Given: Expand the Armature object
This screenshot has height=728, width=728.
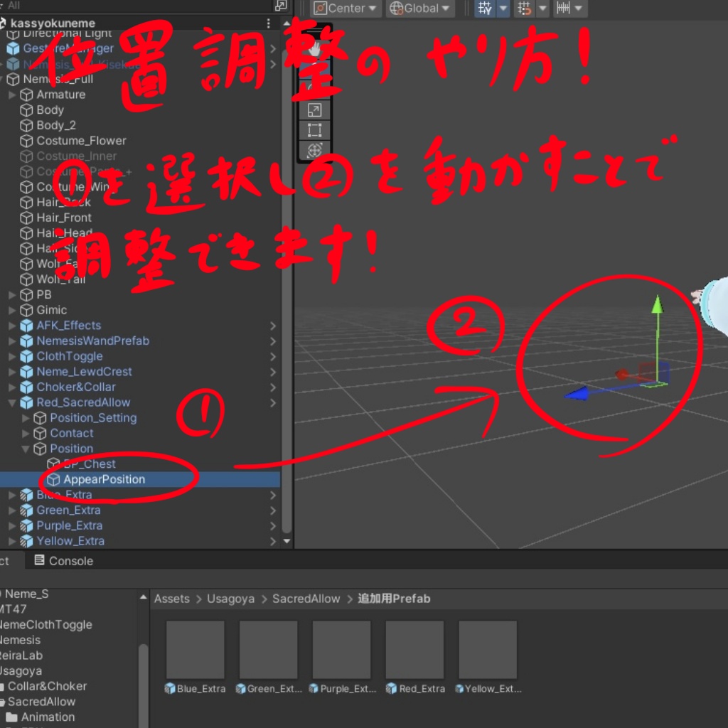Looking at the screenshot, I should click(x=12, y=95).
